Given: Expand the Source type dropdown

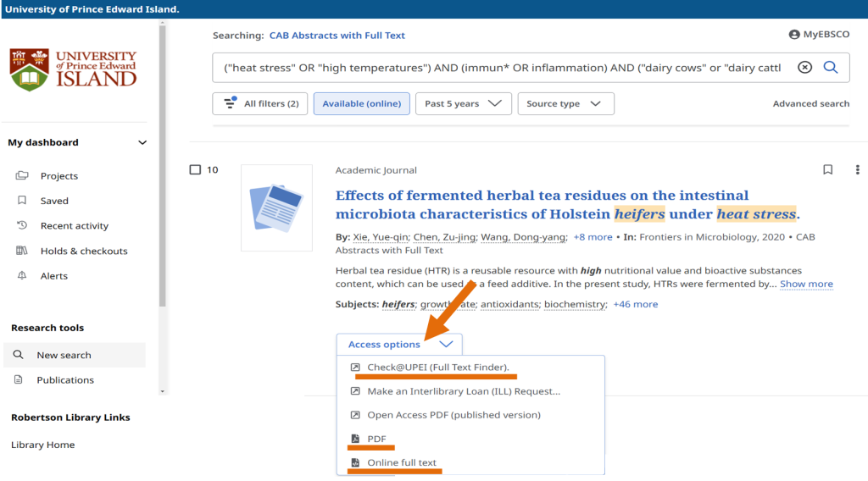Looking at the screenshot, I should click(x=565, y=104).
